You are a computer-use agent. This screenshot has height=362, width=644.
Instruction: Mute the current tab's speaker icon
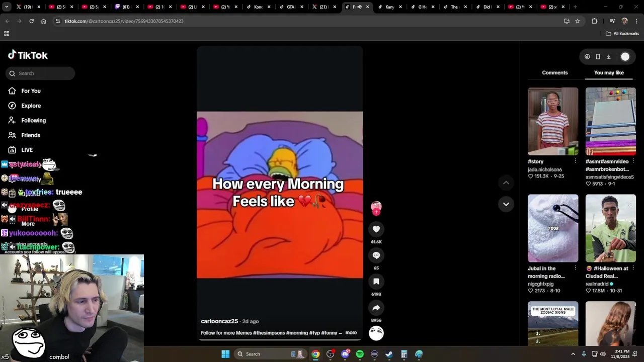(x=359, y=7)
